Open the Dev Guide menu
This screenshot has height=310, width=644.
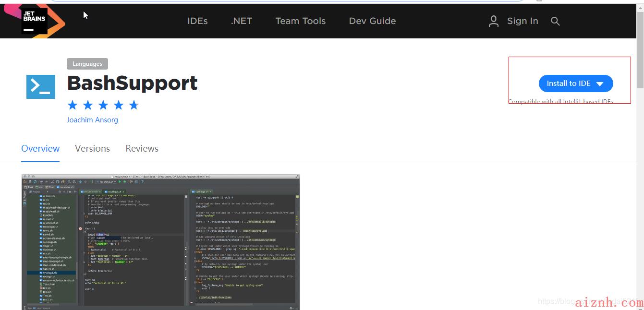(372, 21)
